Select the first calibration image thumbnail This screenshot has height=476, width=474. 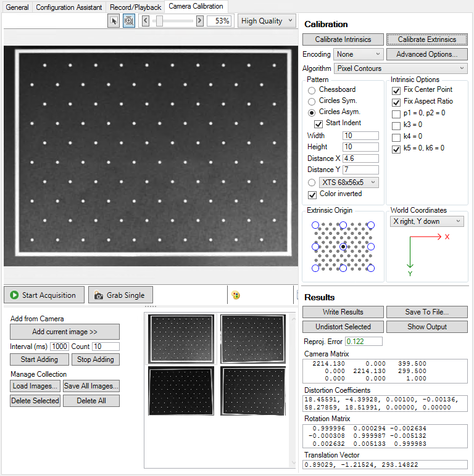(181, 339)
